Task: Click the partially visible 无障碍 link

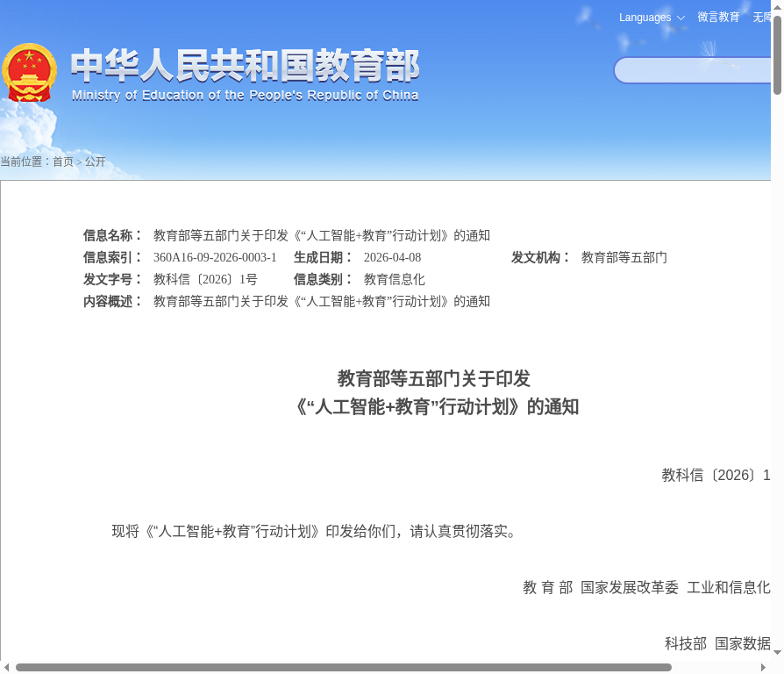Action: tap(761, 18)
